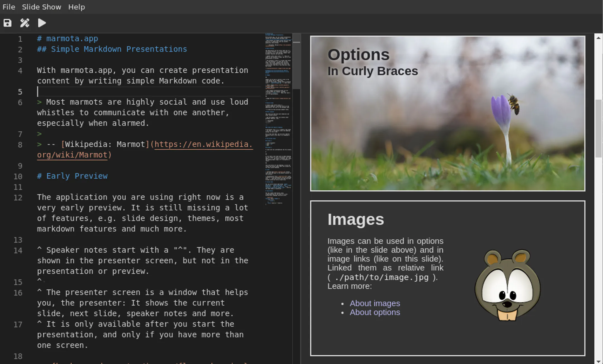Click the magic wand format icon

click(x=25, y=23)
